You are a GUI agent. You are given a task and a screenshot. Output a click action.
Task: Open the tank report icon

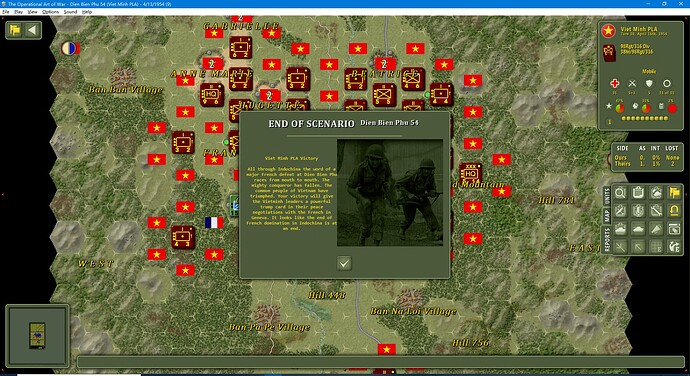point(638,229)
